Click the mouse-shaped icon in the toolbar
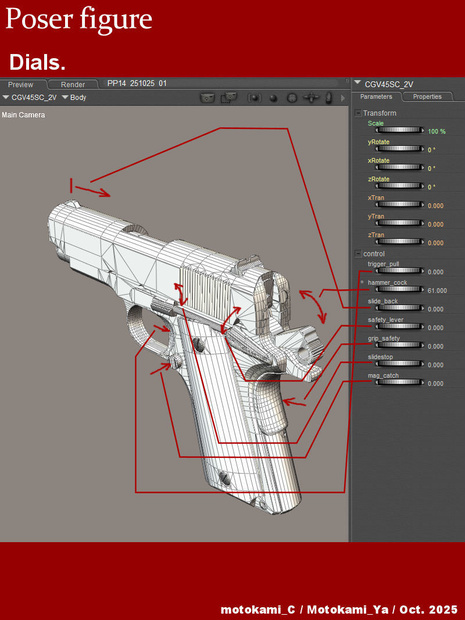Image resolution: width=465 pixels, height=620 pixels. pos(328,98)
